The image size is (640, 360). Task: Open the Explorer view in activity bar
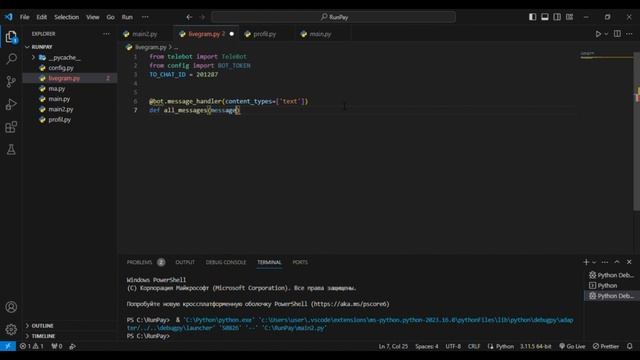pyautogui.click(x=11, y=37)
